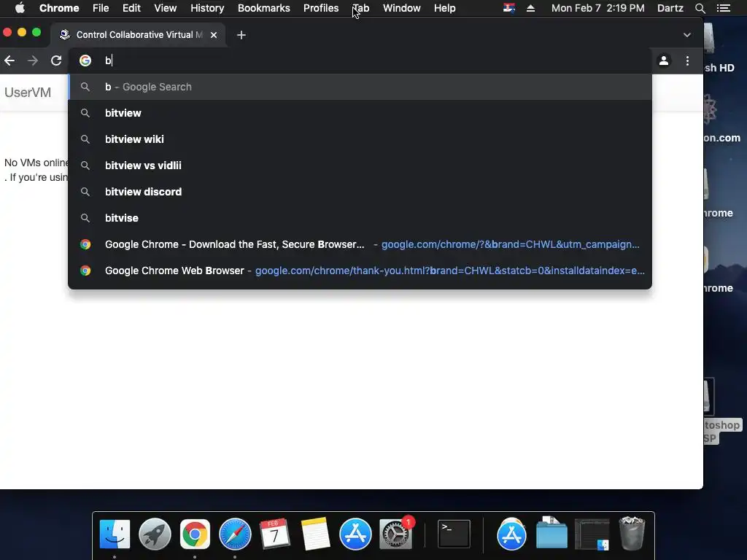Focus the address bar text field
Viewport: 747px width, 560px height.
[x=371, y=61]
